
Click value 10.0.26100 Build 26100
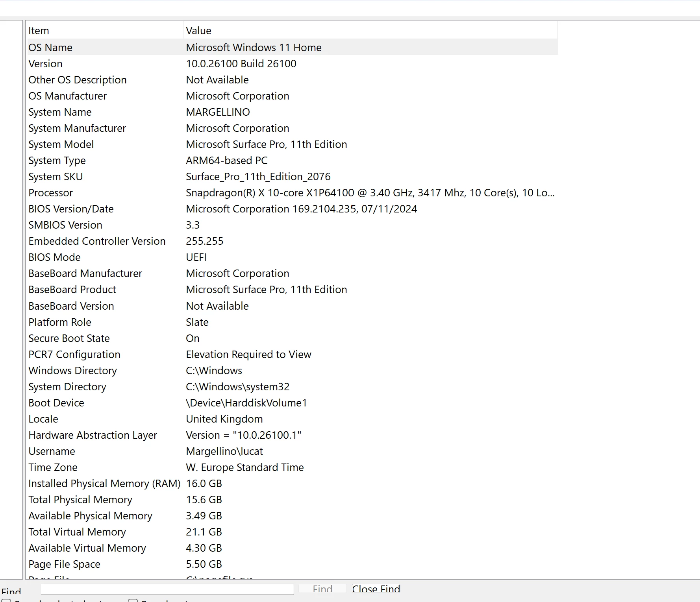(x=241, y=64)
